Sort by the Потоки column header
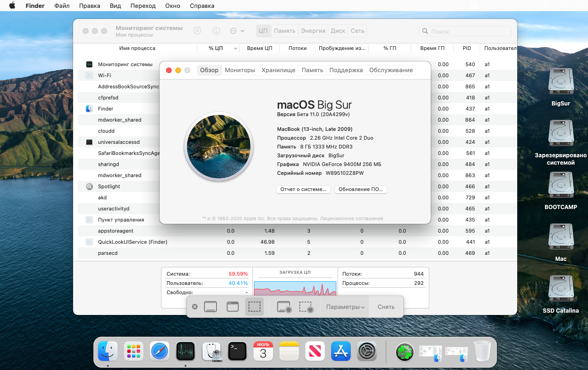This screenshot has height=370, width=588. [x=297, y=48]
